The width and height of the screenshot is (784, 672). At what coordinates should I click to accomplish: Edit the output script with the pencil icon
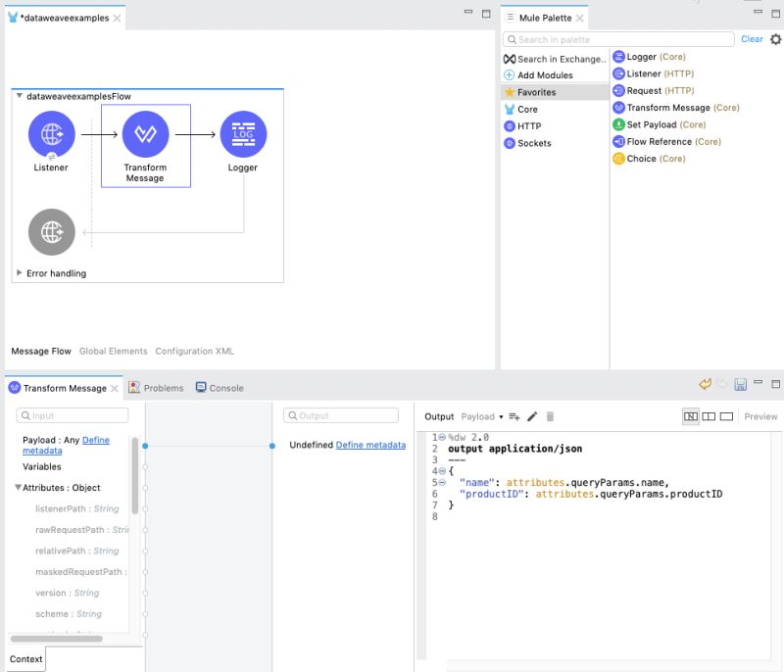coord(530,416)
